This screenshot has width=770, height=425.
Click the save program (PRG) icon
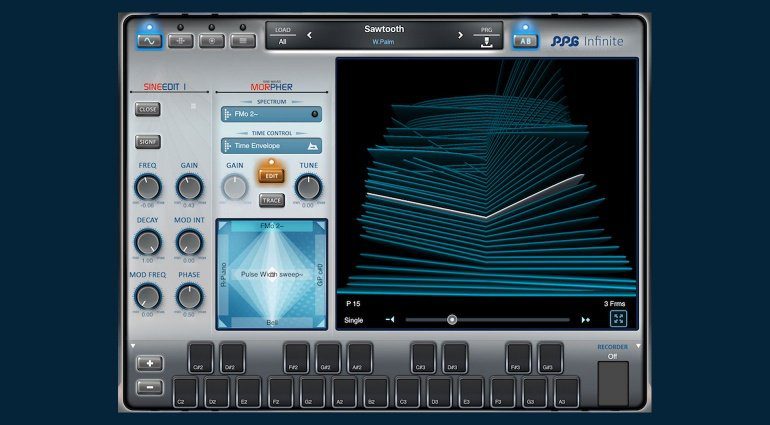(486, 40)
